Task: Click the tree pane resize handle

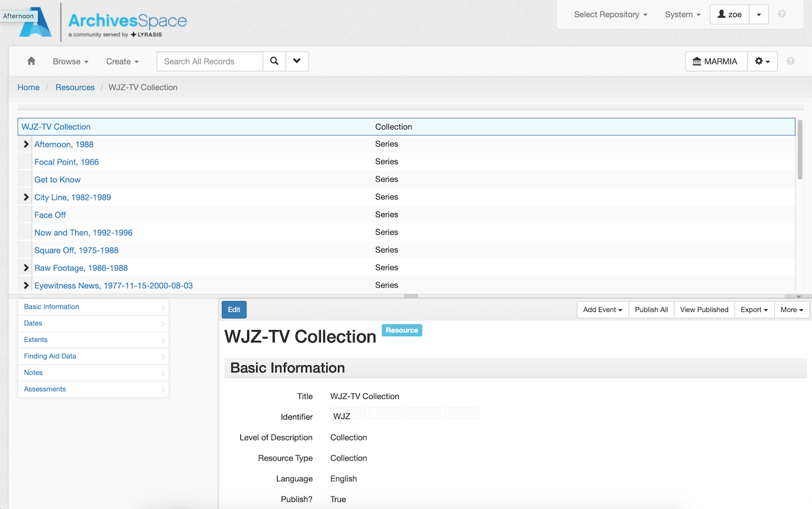Action: 411,296
